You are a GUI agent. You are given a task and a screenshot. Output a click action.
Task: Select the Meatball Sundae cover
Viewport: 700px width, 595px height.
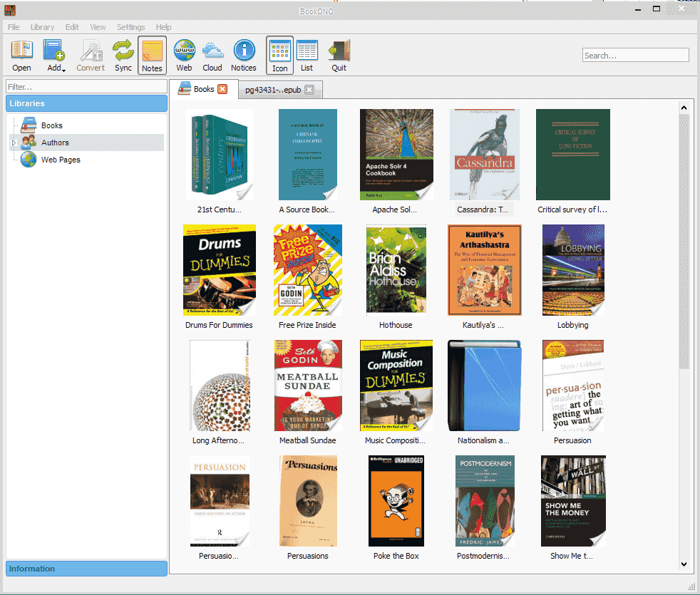[x=308, y=386]
